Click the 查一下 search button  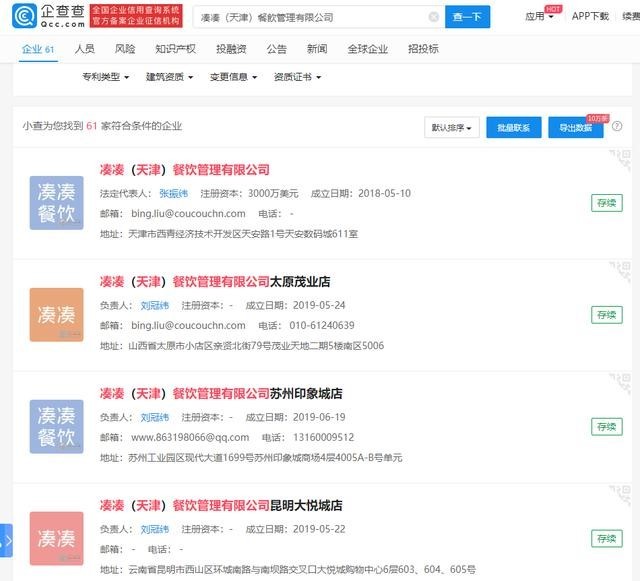[467, 17]
